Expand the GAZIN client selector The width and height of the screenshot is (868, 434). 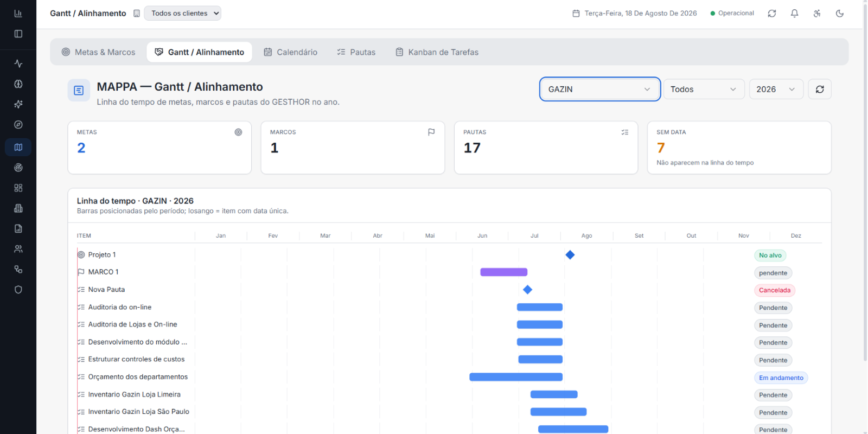tap(599, 89)
